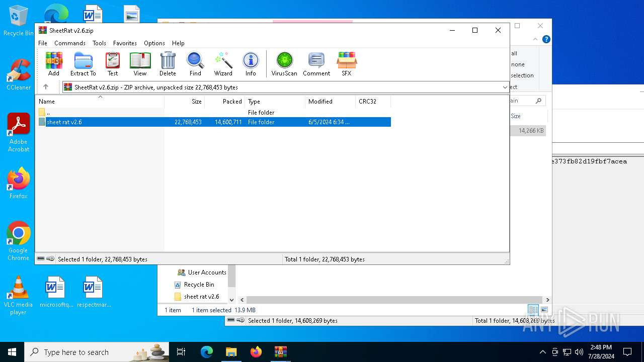Viewport: 644px width, 362px height.
Task: Open the respectmar... Word document
Action: click(x=94, y=292)
